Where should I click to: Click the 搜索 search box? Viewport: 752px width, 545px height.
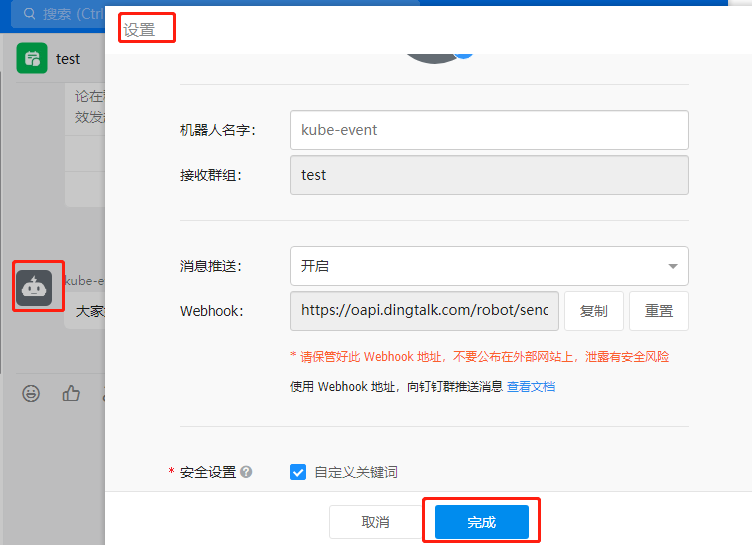click(x=58, y=14)
